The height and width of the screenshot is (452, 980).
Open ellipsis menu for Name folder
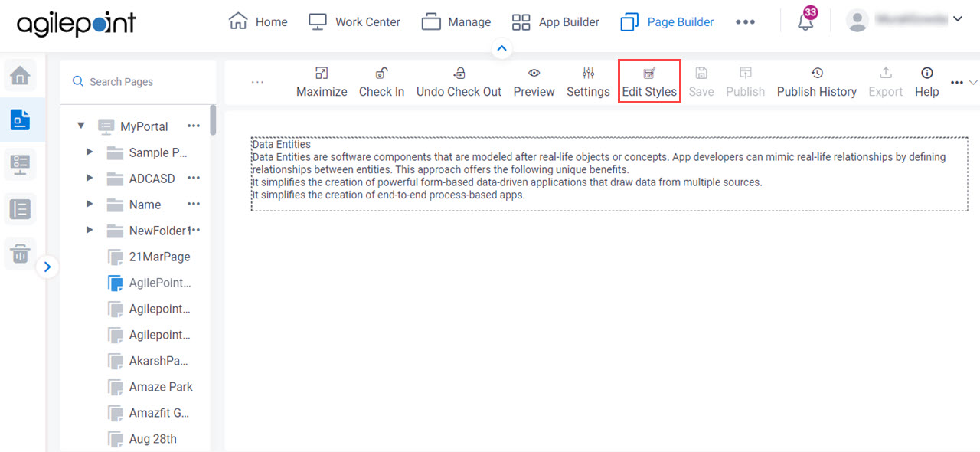[x=194, y=204]
